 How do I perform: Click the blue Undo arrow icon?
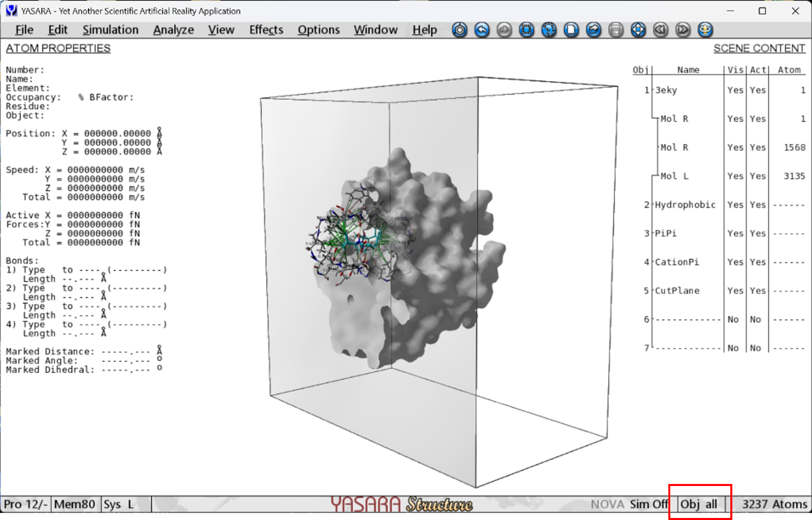pyautogui.click(x=482, y=30)
